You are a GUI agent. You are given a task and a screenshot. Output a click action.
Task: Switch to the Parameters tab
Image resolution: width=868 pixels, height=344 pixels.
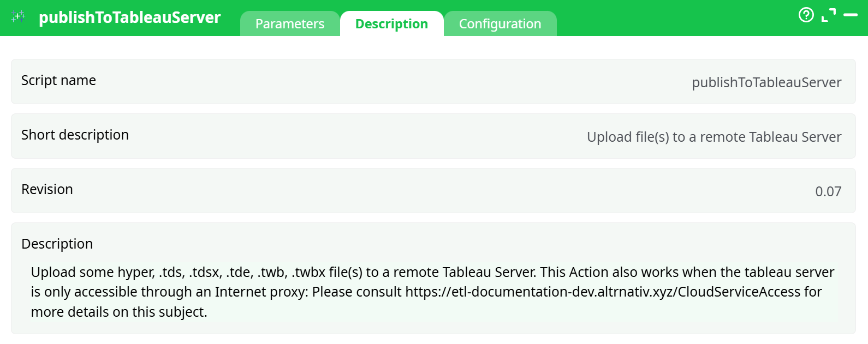tap(289, 23)
